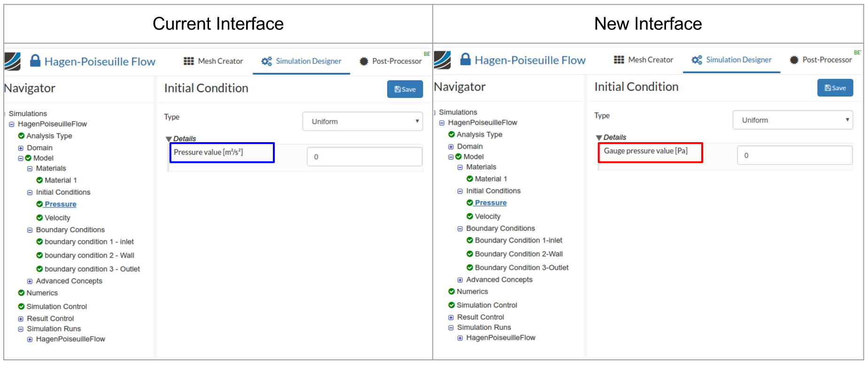Click the lock icon in the Current Interface header
Viewport: 868px width, 365px height.
pyautogui.click(x=35, y=61)
